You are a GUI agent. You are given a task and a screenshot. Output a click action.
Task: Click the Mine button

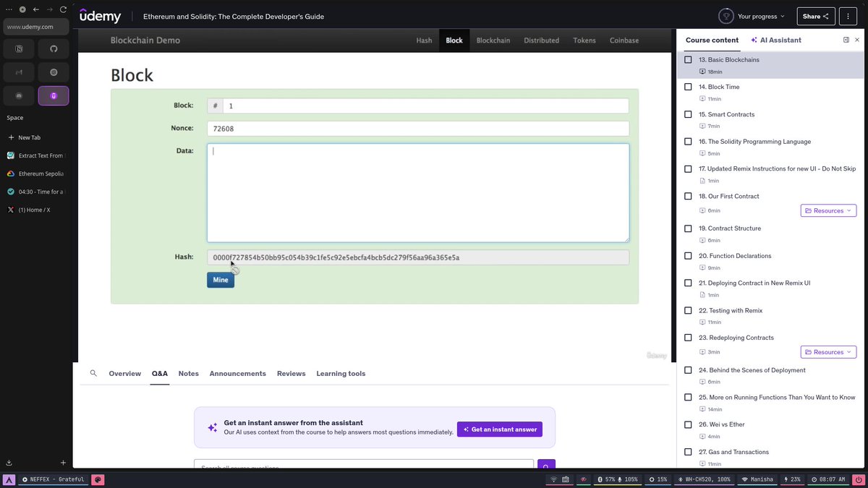tap(221, 280)
